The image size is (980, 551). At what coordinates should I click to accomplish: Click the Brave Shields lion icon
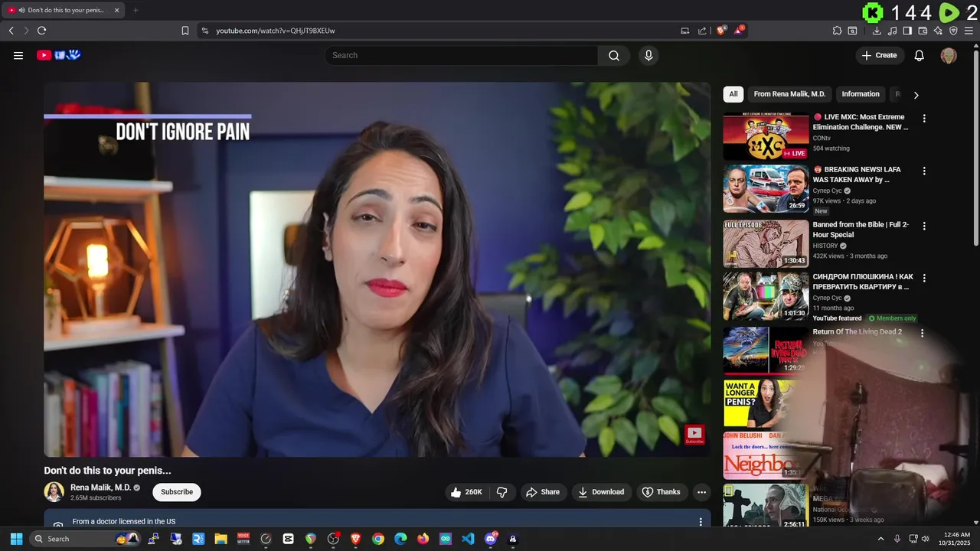click(721, 31)
